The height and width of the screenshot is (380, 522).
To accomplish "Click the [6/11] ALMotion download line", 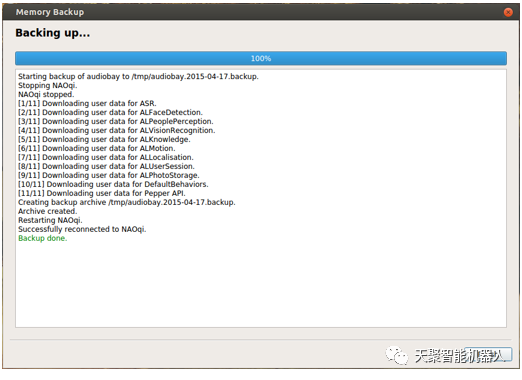I will coord(97,148).
